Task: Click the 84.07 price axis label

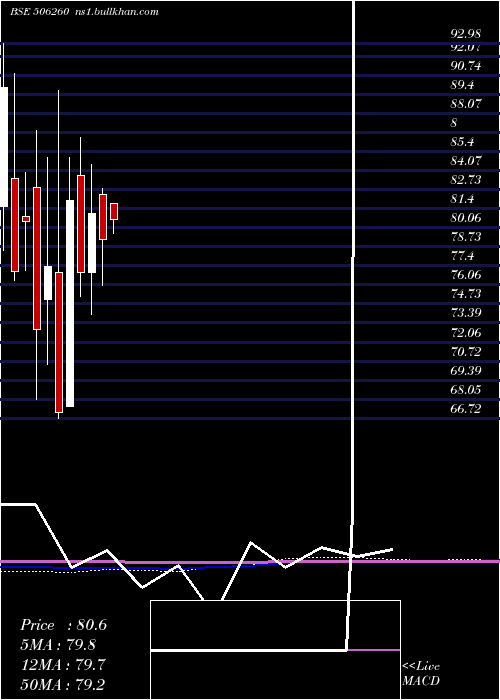Action: [466, 161]
